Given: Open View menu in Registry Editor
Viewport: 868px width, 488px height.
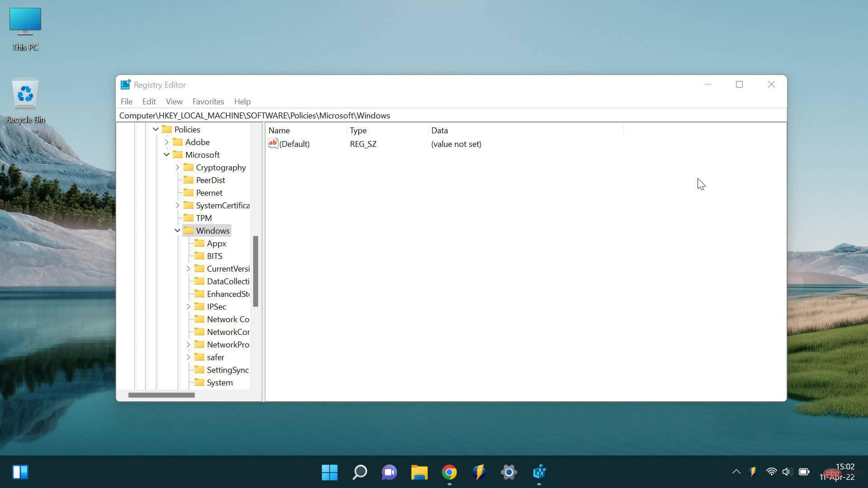Looking at the screenshot, I should point(174,101).
